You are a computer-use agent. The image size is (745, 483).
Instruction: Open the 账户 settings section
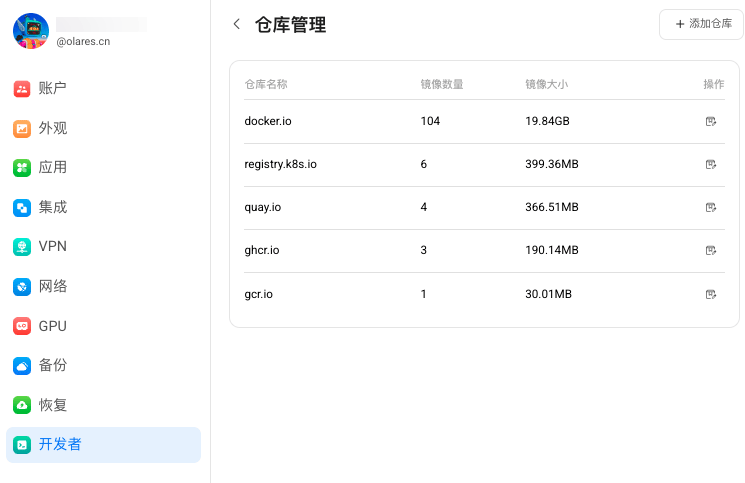click(x=52, y=88)
